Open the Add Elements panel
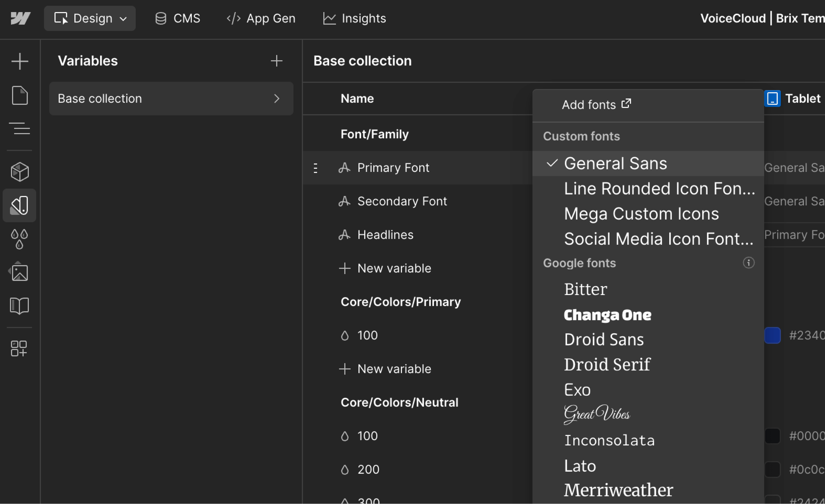The height and width of the screenshot is (504, 825). pos(19,61)
